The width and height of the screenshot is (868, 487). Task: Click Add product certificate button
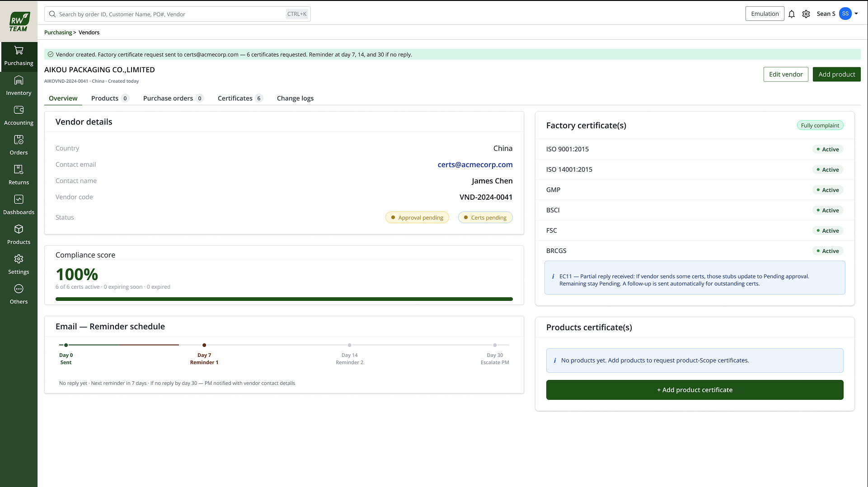(694, 390)
